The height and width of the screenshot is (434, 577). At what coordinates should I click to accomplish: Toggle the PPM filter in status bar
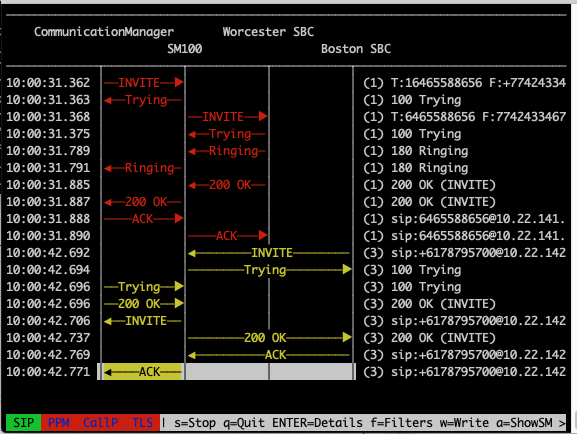(59, 423)
